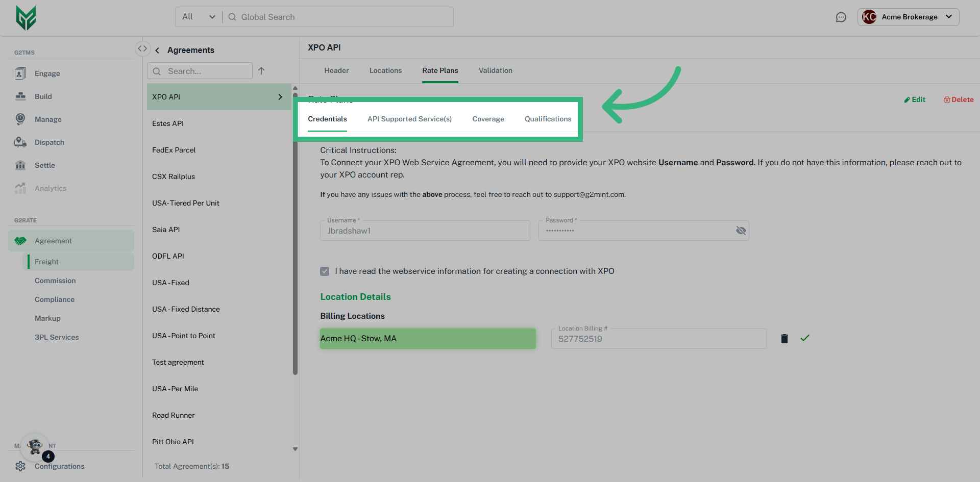The image size is (980, 482).
Task: Open the search scope dropdown showing All
Action: click(x=198, y=16)
